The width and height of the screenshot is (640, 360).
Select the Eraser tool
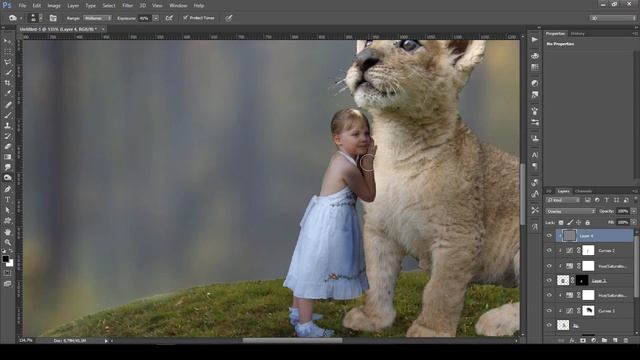coord(7,147)
